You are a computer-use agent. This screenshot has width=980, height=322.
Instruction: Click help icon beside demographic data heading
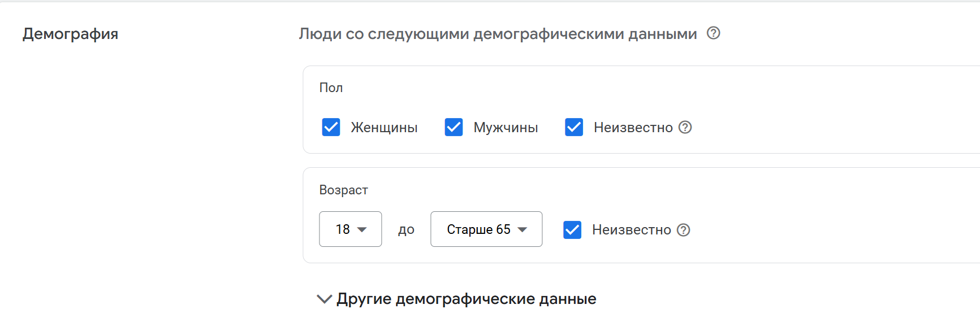[x=714, y=33]
